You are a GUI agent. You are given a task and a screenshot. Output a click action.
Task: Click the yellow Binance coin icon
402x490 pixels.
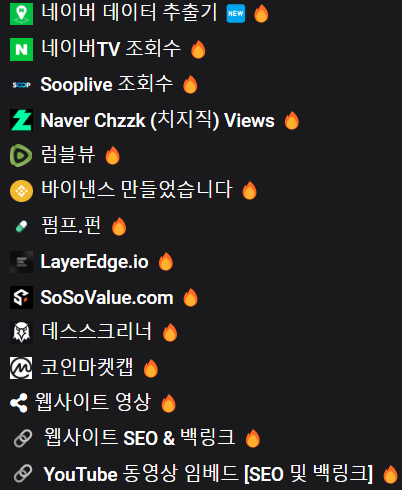(x=21, y=191)
